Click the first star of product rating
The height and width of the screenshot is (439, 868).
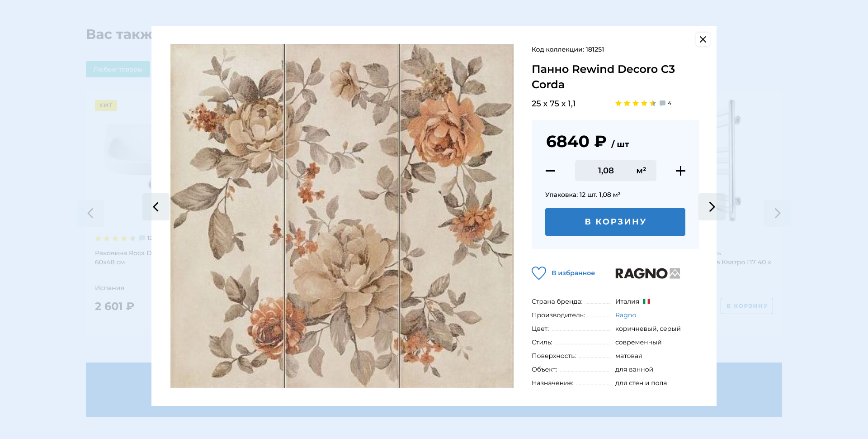pyautogui.click(x=618, y=103)
